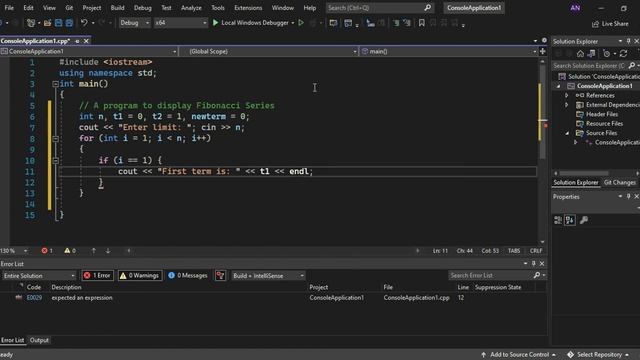
Task: Open the (Global Scope) dropdown
Action: tap(269, 51)
